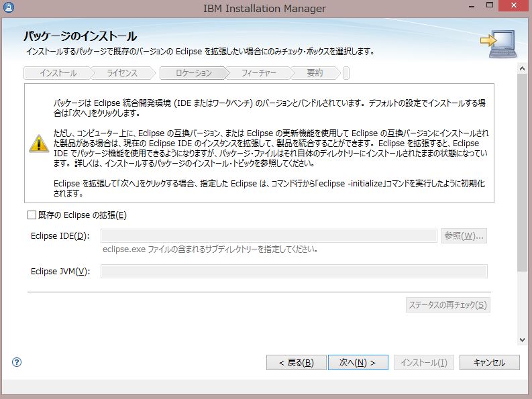Close the Installation Manager window

point(514,5)
